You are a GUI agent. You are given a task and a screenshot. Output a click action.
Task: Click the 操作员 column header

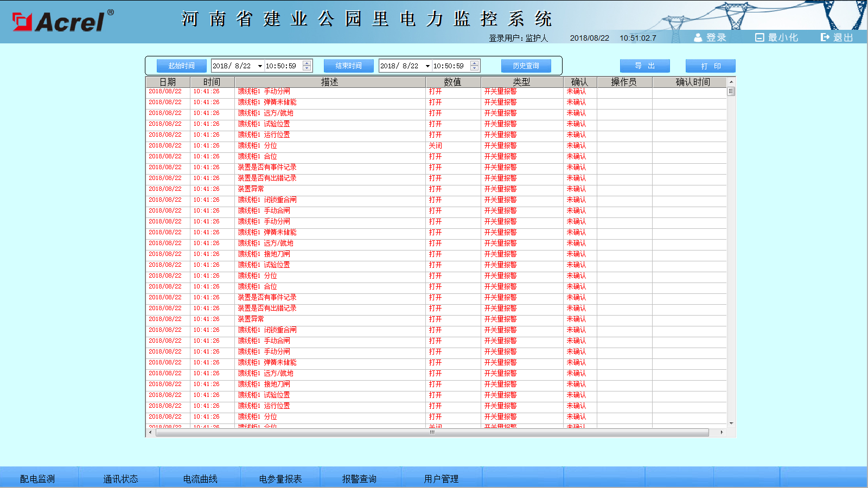click(x=624, y=82)
